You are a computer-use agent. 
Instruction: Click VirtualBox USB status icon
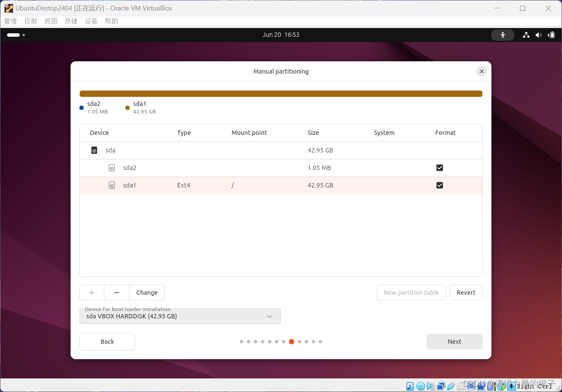coord(451,386)
